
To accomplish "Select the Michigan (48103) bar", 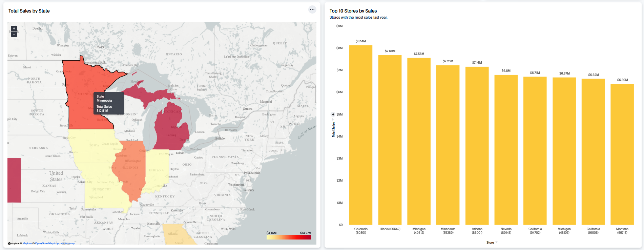I will (x=564, y=151).
